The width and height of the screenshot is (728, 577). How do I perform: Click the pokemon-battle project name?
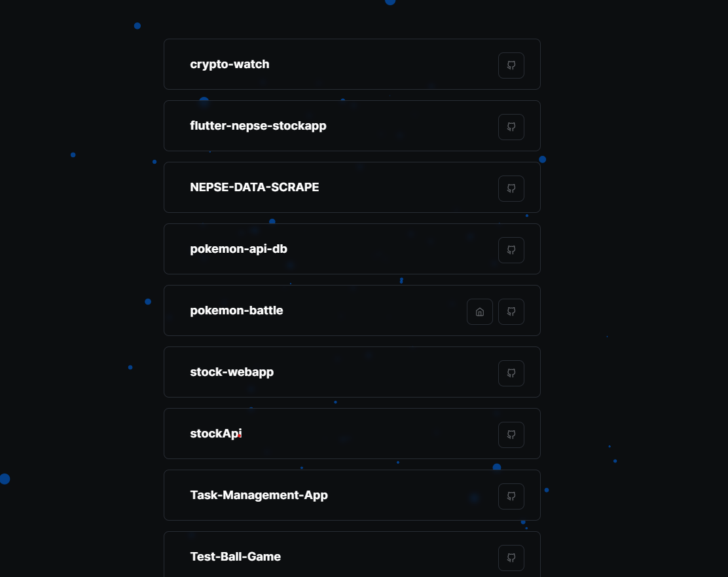pos(237,310)
